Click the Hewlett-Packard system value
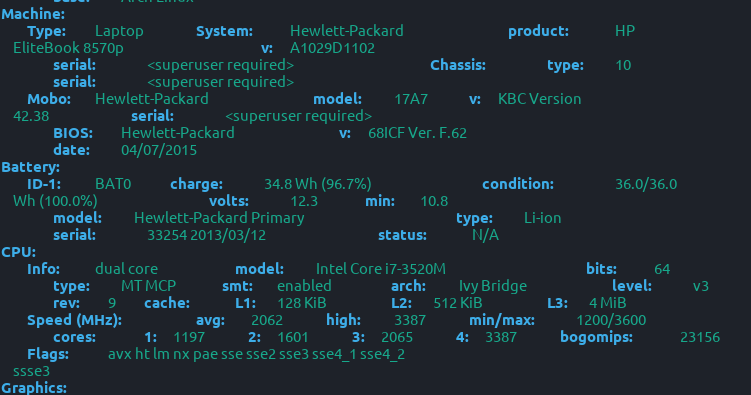Screen dimensions: 751x395 [x=347, y=31]
